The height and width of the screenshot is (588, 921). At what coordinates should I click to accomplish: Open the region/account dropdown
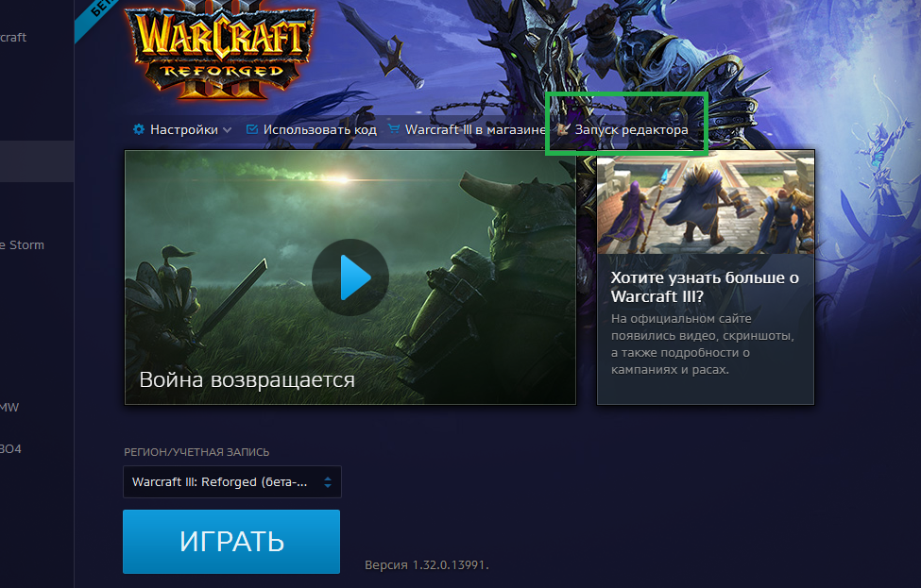point(232,481)
